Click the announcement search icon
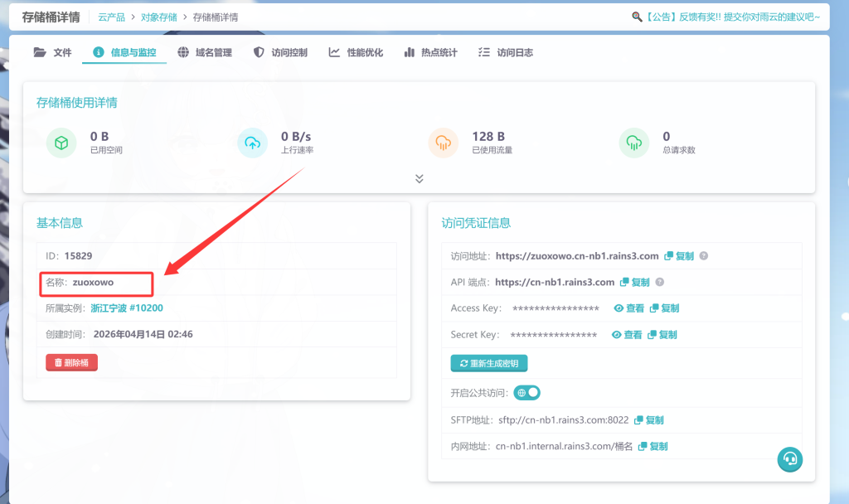Image resolution: width=849 pixels, height=504 pixels. 637,17
